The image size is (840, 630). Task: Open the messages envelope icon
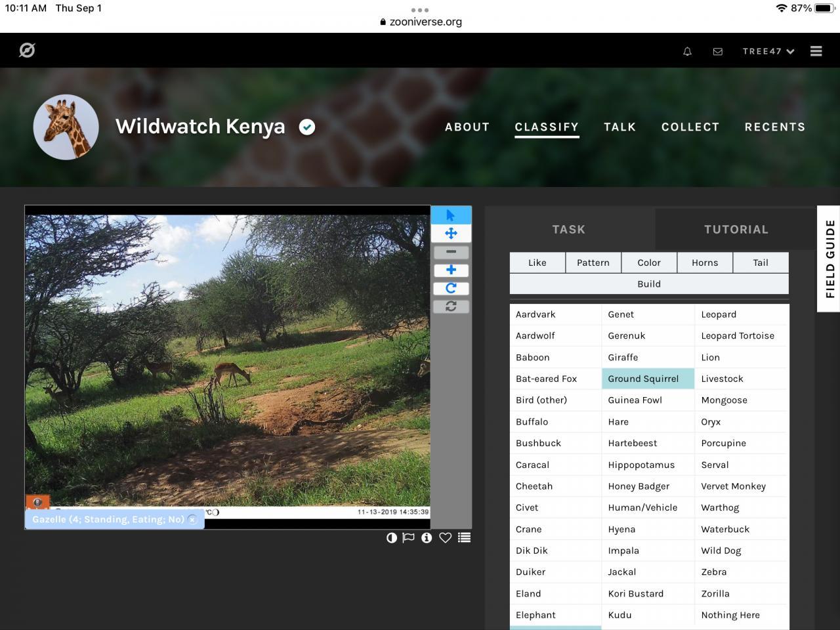717,51
